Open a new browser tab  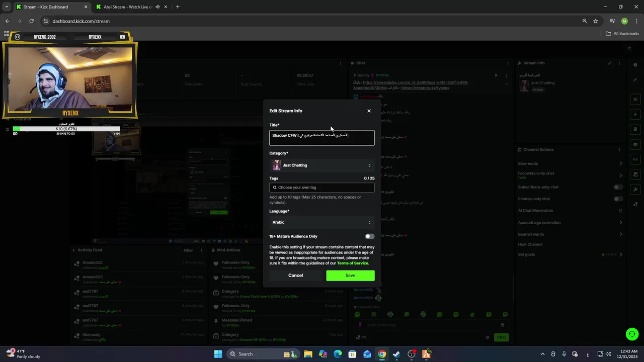pyautogui.click(x=178, y=7)
